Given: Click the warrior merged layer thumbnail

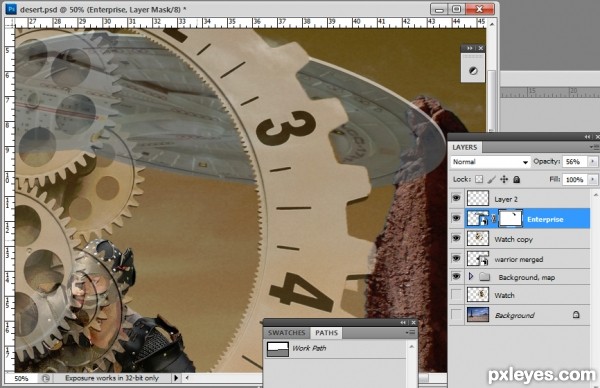Looking at the screenshot, I should (x=478, y=258).
